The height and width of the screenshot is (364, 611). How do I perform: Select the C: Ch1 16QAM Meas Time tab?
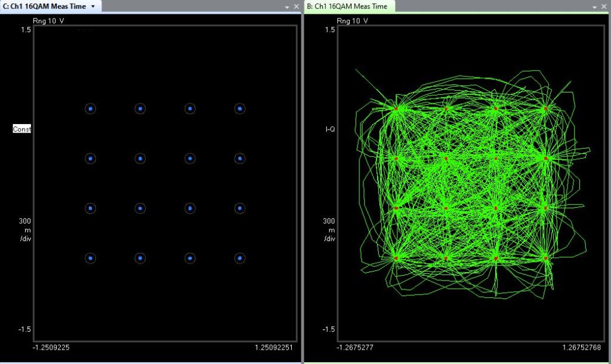tap(45, 6)
